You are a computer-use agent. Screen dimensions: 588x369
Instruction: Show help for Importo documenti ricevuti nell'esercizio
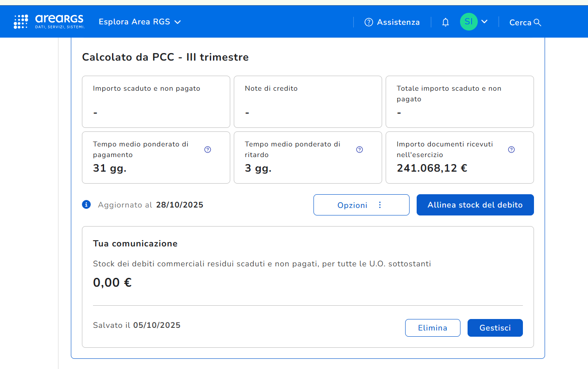[x=511, y=150]
